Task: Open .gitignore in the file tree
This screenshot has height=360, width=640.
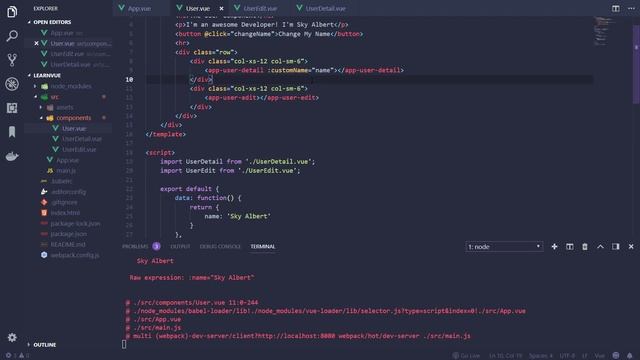Action: (68, 202)
